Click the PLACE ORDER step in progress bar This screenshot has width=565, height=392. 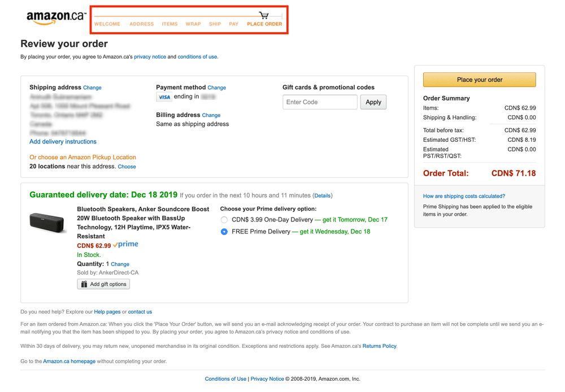264,24
